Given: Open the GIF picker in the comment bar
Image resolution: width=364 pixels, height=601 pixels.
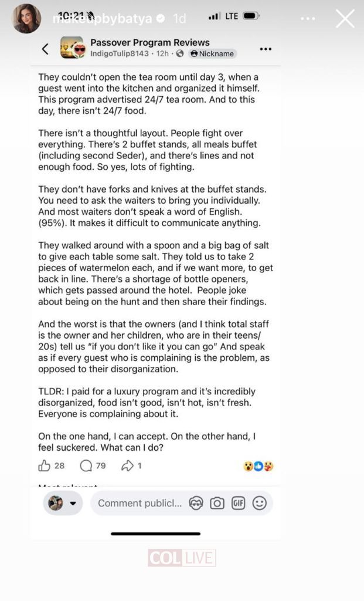Looking at the screenshot, I should point(238,503).
